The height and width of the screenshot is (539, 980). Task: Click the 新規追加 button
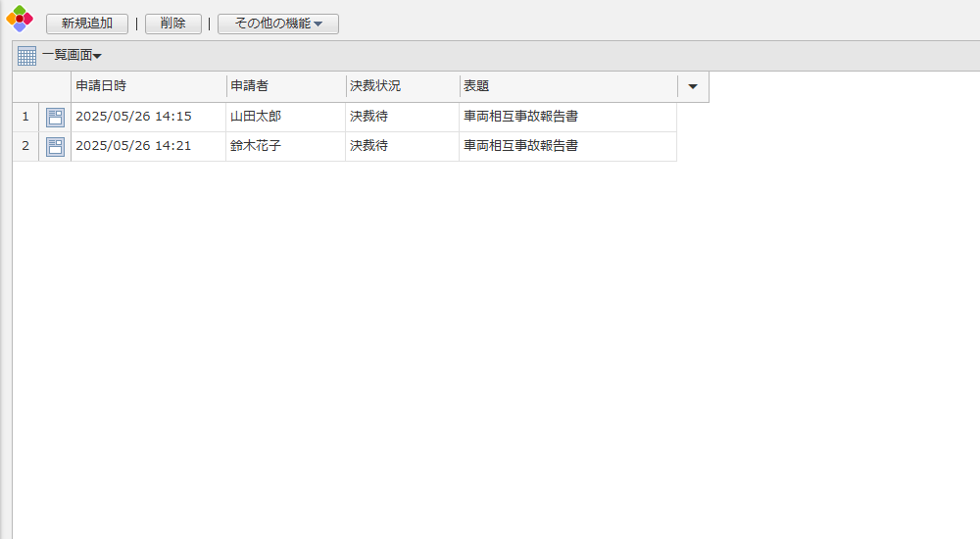(87, 24)
